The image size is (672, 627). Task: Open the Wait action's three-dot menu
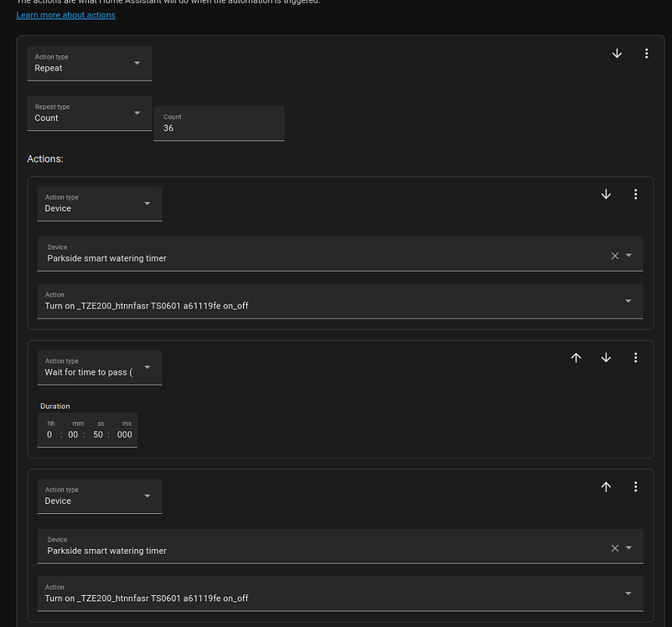coord(636,358)
